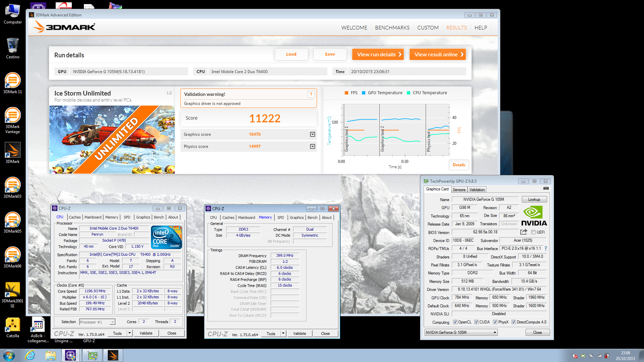Click the taskbar clock showing 23:06
Viewport: 644px width, 362px height.
coord(625,356)
